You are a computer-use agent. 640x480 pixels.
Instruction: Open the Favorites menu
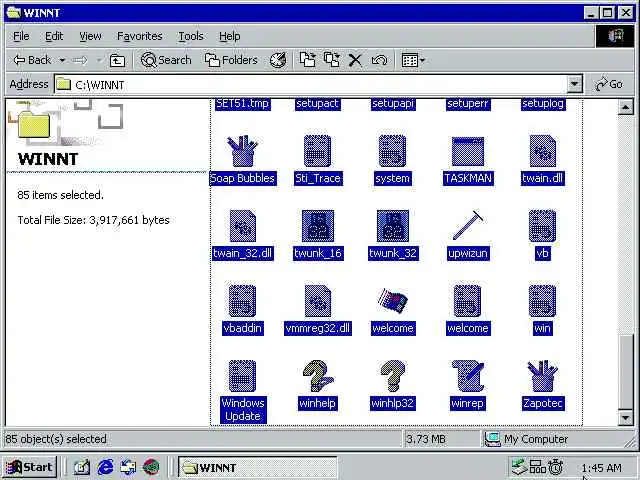click(x=140, y=36)
